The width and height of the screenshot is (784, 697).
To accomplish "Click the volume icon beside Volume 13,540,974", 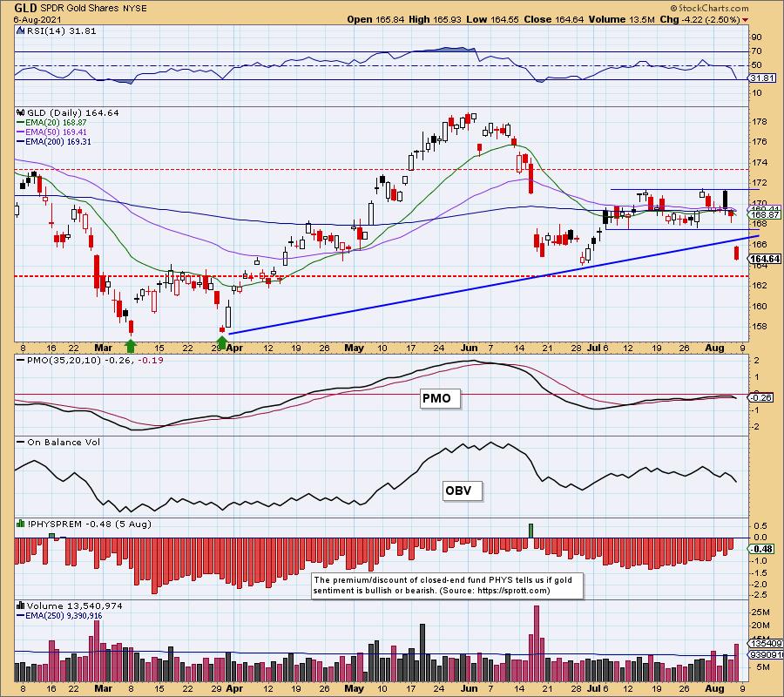I will coord(21,606).
